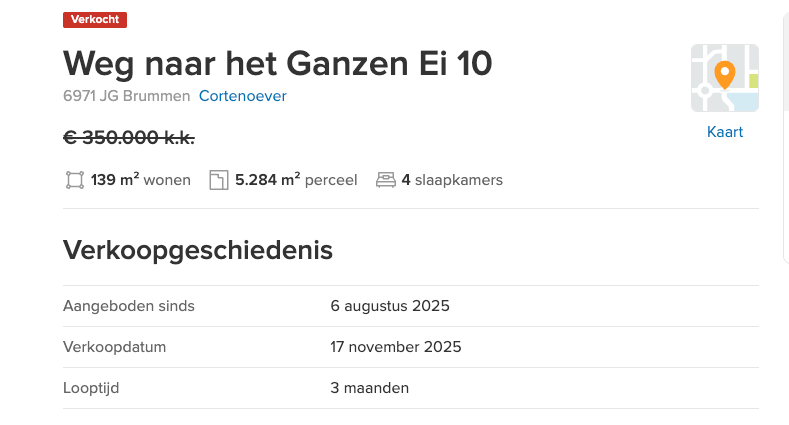The width and height of the screenshot is (789, 425).
Task: Click the living area size icon
Action: click(74, 181)
